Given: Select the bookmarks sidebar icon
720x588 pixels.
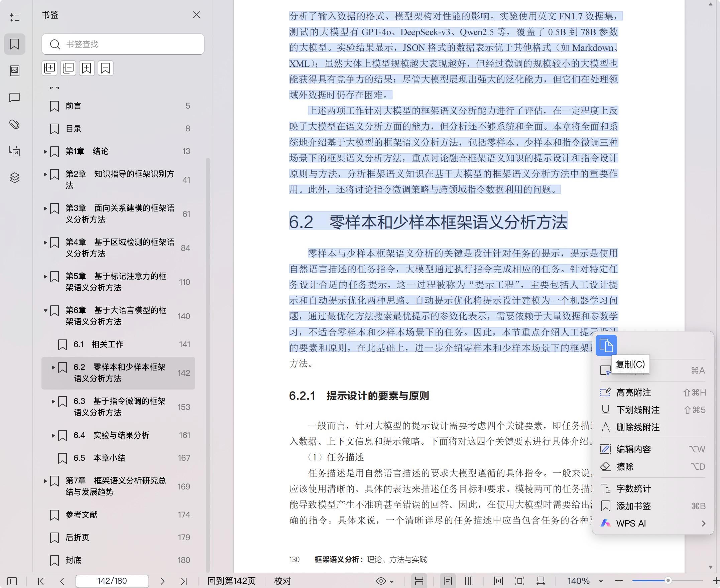Looking at the screenshot, I should (15, 44).
